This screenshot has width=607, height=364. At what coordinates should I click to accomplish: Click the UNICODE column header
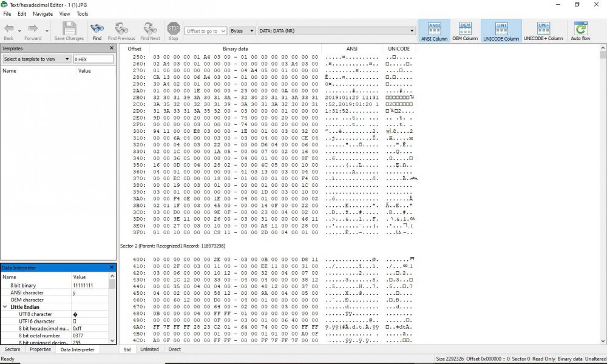399,49
